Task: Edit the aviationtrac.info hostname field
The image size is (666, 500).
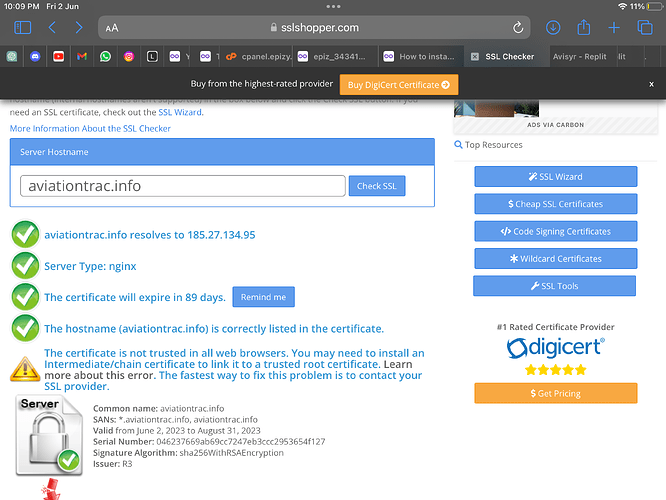Action: click(183, 186)
